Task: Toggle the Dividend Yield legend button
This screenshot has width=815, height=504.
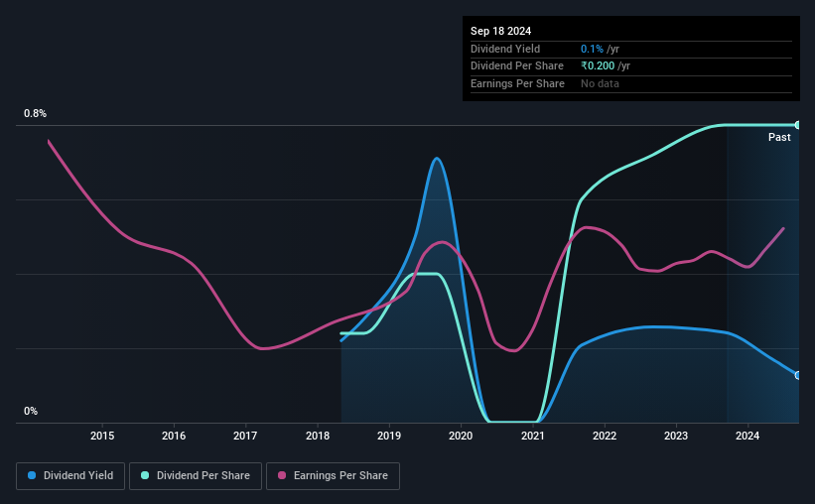Action: [70, 476]
